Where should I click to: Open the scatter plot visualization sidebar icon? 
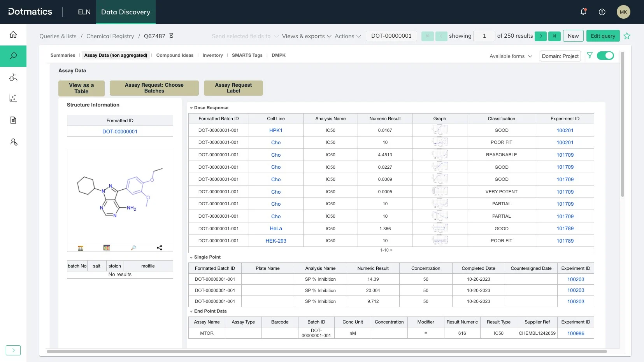(x=13, y=98)
